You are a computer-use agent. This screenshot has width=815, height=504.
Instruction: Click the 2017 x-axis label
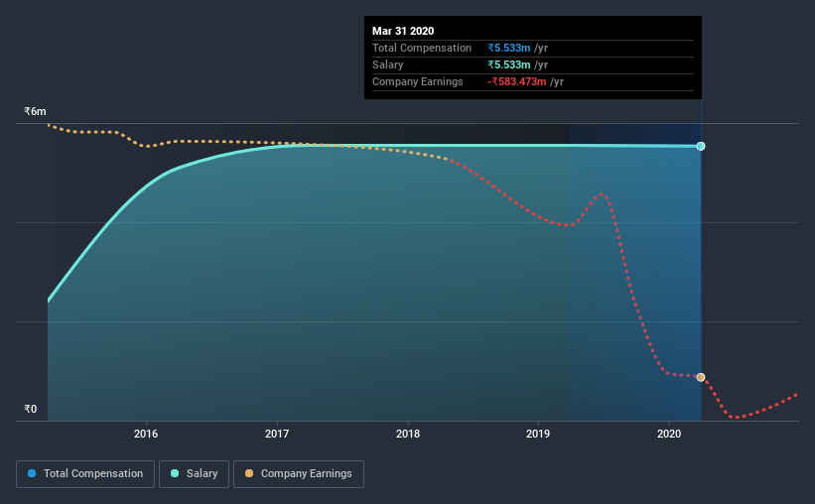pos(277,434)
